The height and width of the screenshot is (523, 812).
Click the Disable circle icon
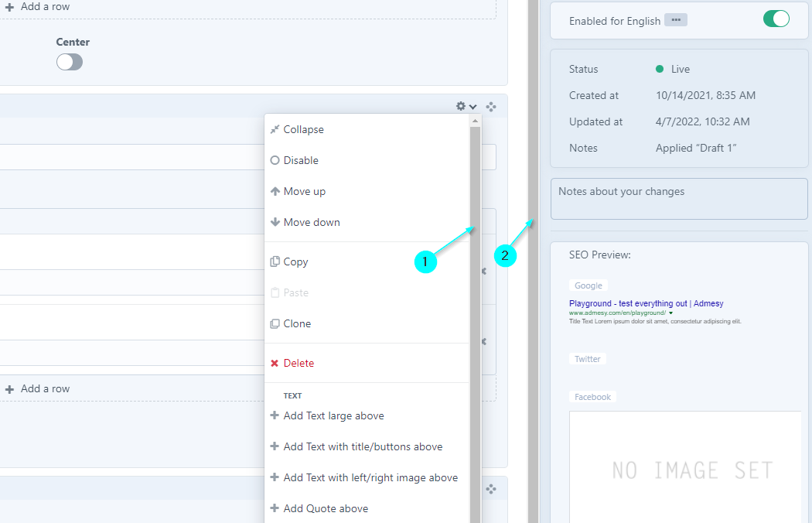pos(275,161)
